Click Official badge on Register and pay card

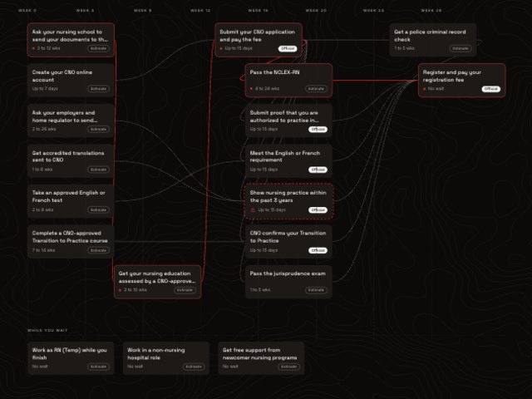(491, 89)
